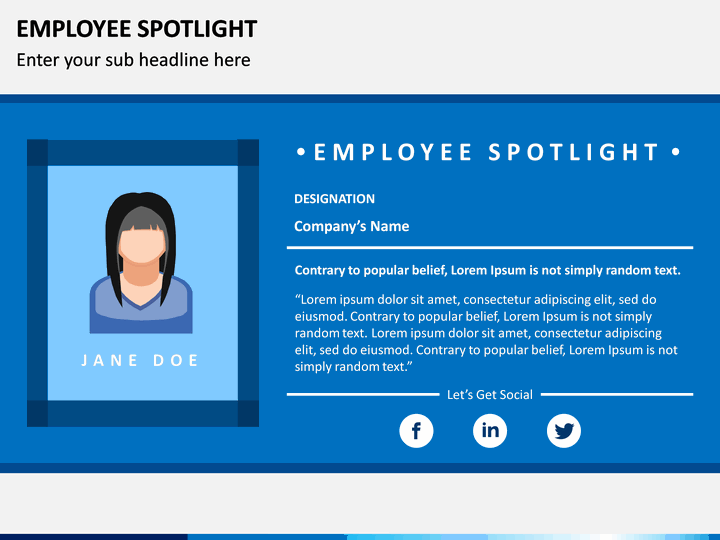
Task: Click the white spaced EMPLOYEE SPOTLIGHT banner heading
Action: click(487, 152)
